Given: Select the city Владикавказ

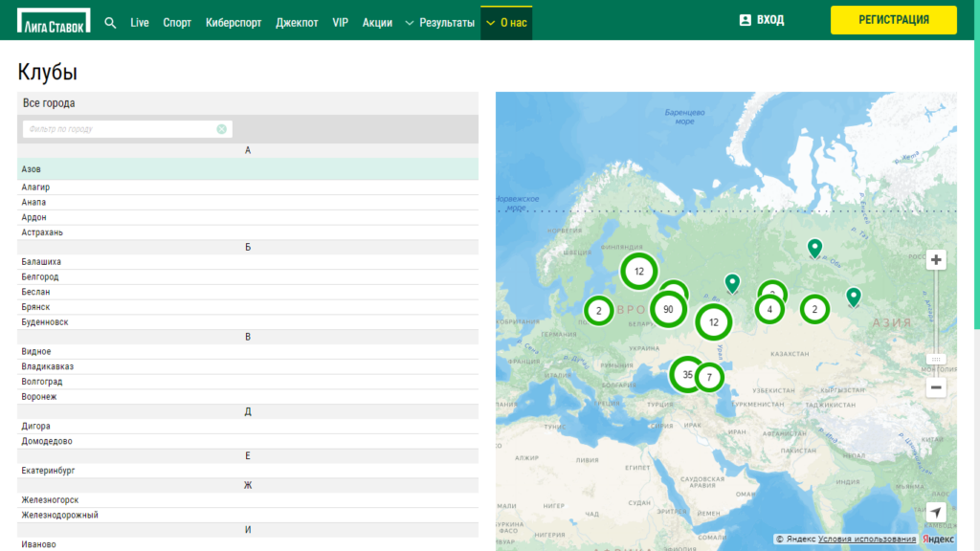Looking at the screenshot, I should [248, 366].
